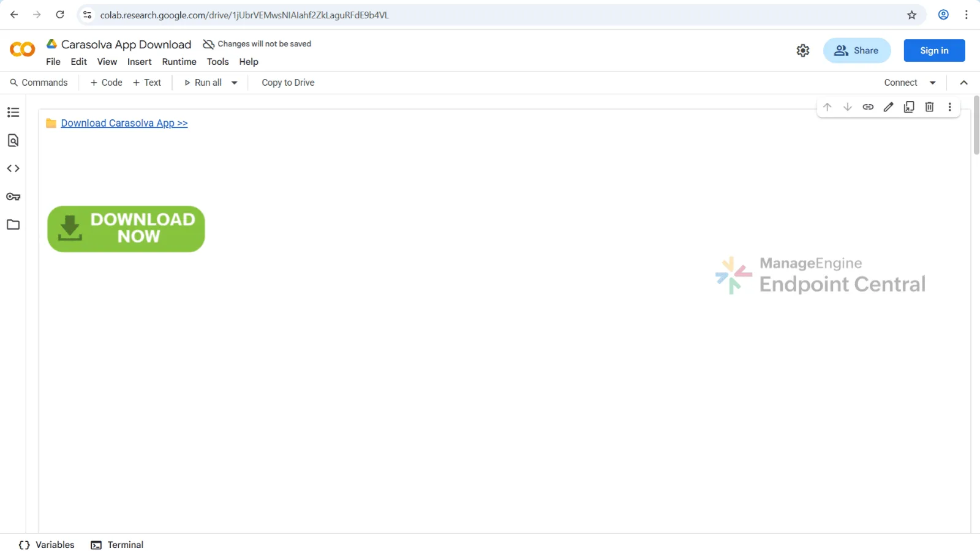The width and height of the screenshot is (980, 551).
Task: Click Run all
Action: (203, 83)
